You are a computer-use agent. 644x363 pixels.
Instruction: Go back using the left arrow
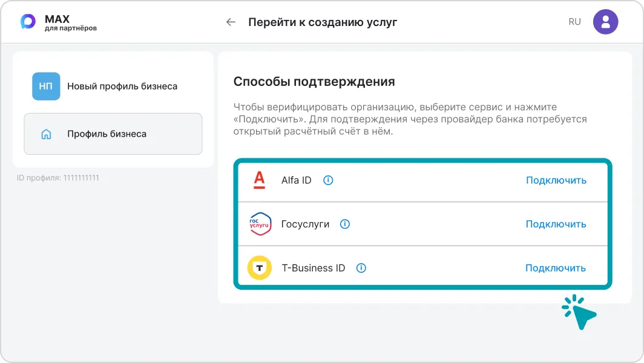[231, 22]
